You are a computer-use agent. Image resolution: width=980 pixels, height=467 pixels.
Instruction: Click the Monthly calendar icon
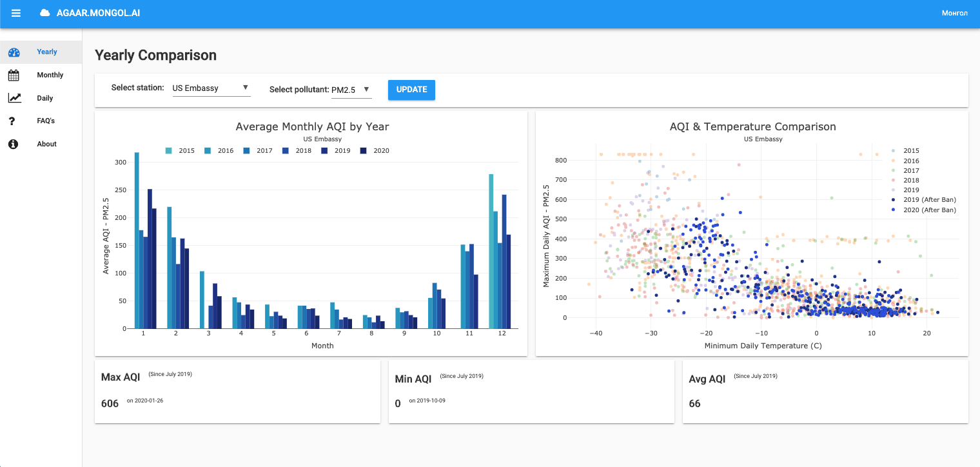click(14, 75)
